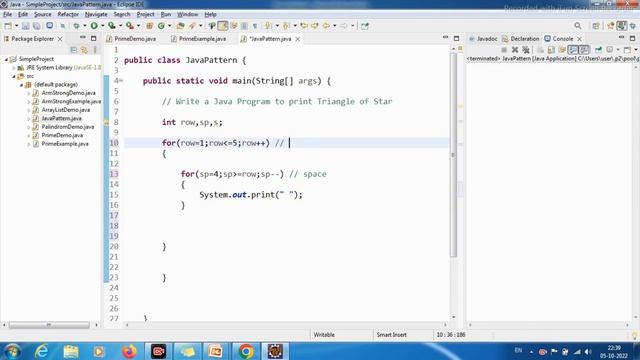The height and width of the screenshot is (360, 640).
Task: Toggle Show Console on Standard Error
Action: coord(584,50)
